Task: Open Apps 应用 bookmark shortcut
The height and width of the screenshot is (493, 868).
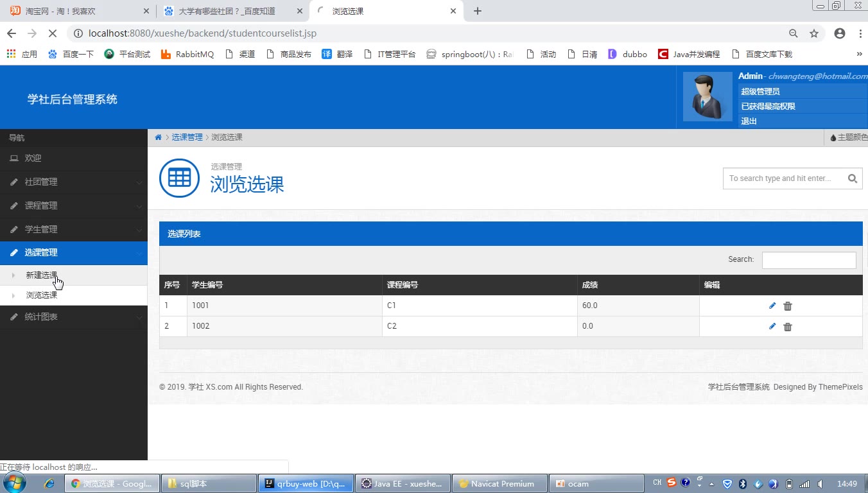Action: pos(22,55)
